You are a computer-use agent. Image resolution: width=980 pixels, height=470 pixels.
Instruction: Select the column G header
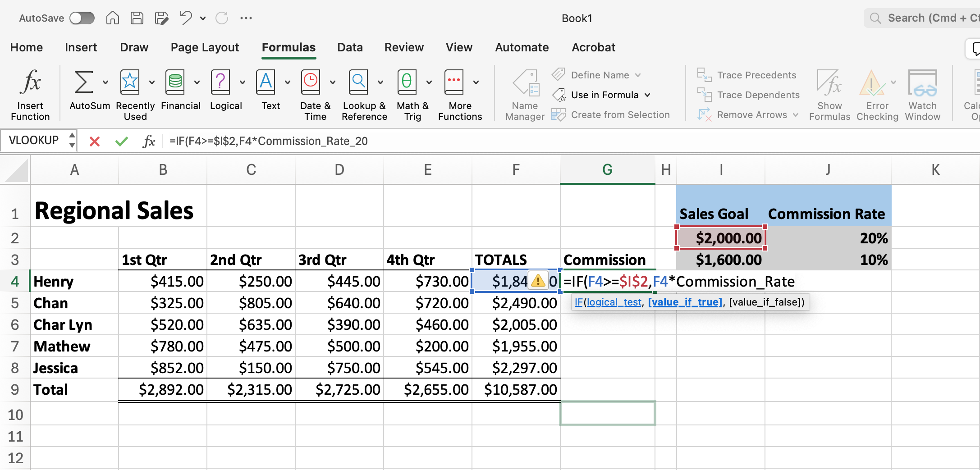pyautogui.click(x=607, y=170)
